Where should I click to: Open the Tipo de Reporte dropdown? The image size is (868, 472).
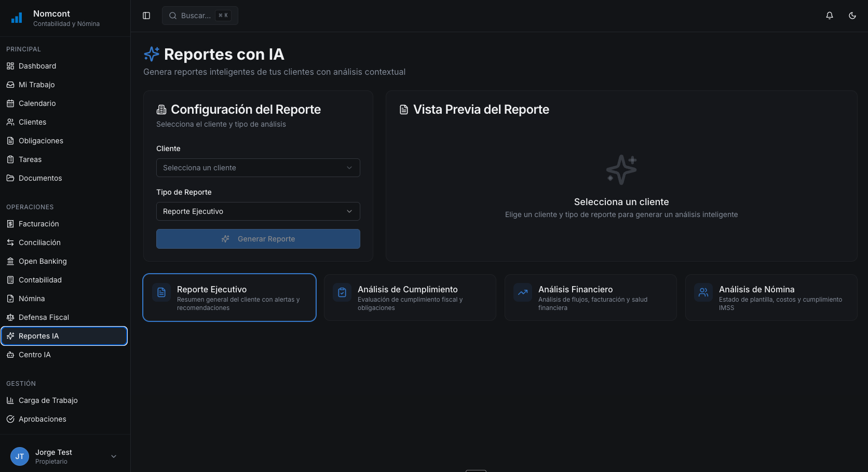pyautogui.click(x=258, y=211)
